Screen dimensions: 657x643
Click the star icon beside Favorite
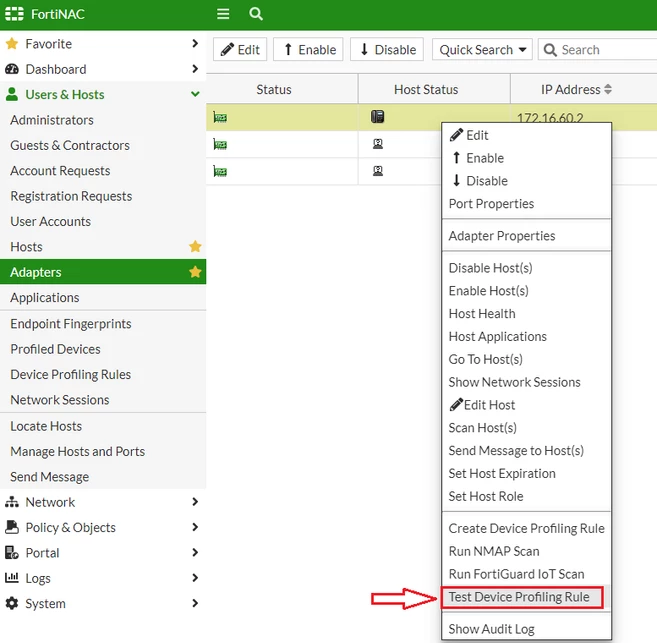pos(12,44)
